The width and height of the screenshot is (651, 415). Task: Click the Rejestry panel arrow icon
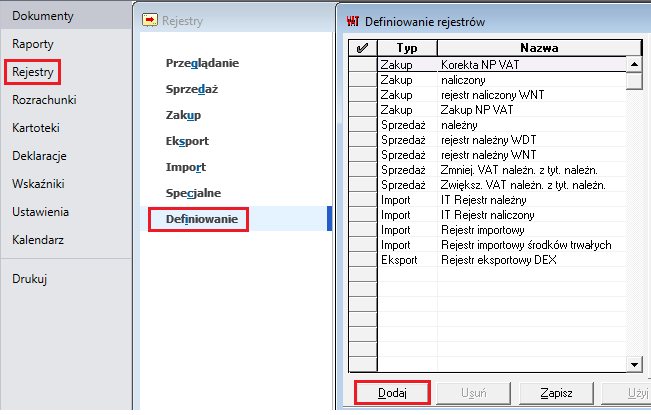point(150,20)
